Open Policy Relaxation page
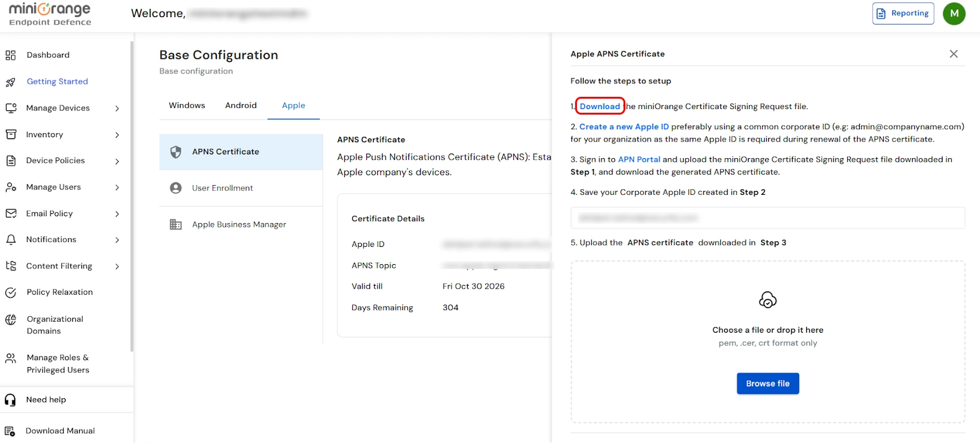 point(59,292)
